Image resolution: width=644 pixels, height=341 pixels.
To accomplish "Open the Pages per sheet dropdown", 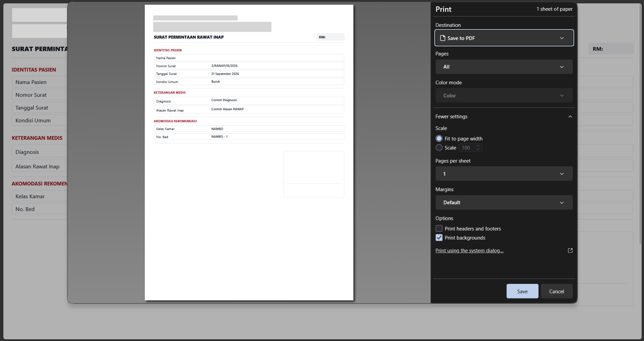I will pos(504,174).
